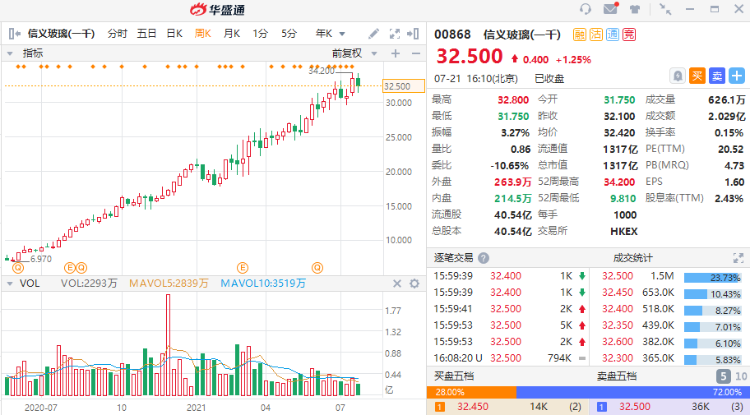Screen dimensions: 750x415
Task: Switch to 5分 chart tab
Action: point(289,33)
